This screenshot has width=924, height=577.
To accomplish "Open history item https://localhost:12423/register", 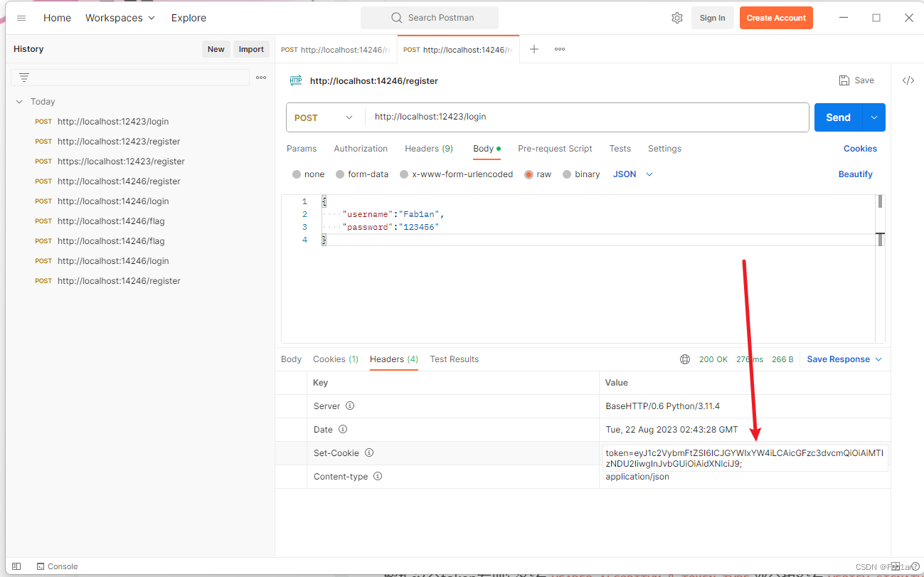I will [x=121, y=162].
